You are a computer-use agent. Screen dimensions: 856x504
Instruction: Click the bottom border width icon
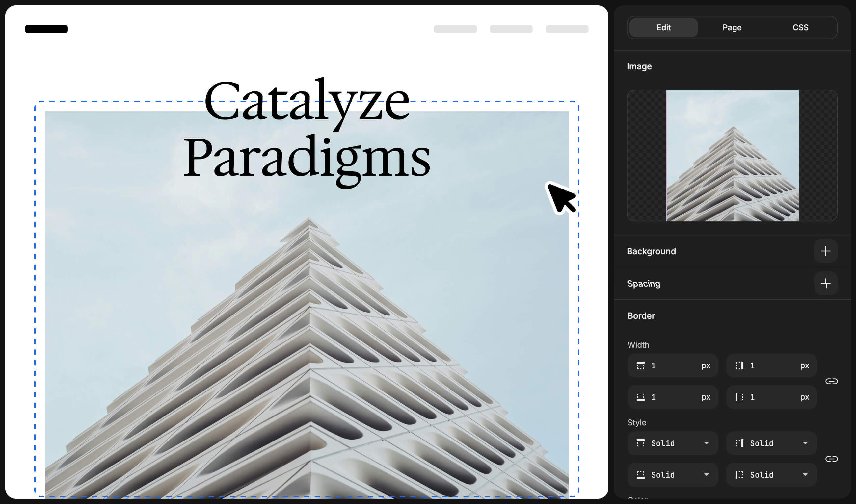coord(641,397)
